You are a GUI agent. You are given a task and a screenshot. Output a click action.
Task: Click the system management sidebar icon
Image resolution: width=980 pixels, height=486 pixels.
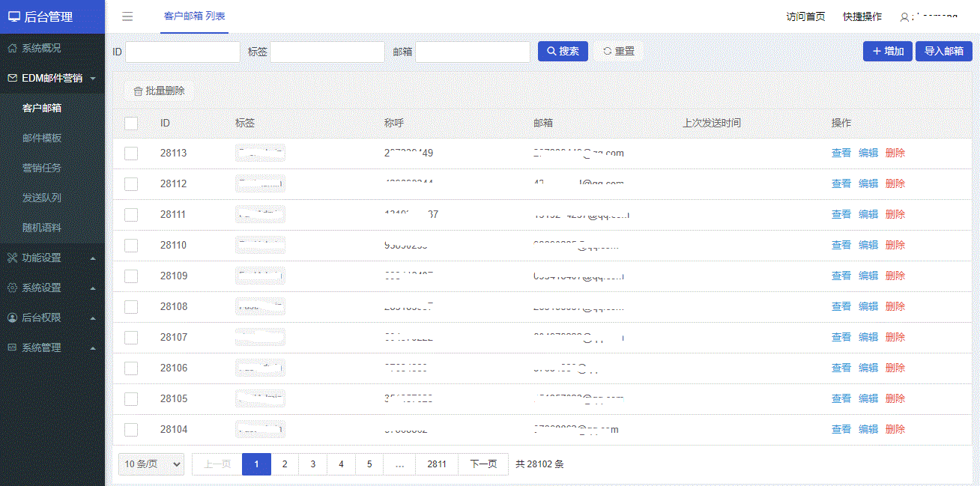pos(13,347)
